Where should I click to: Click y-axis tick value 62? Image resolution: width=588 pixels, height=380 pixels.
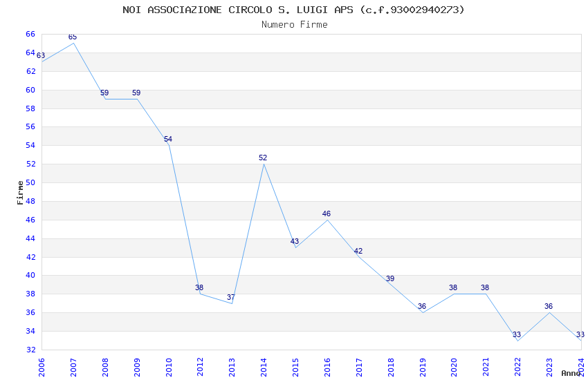point(30,71)
